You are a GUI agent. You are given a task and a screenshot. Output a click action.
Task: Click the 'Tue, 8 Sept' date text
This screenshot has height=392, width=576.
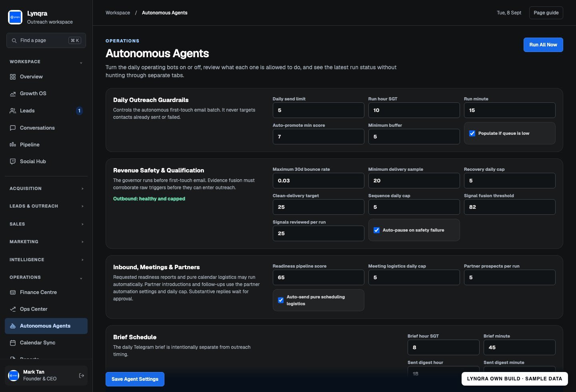pos(509,13)
